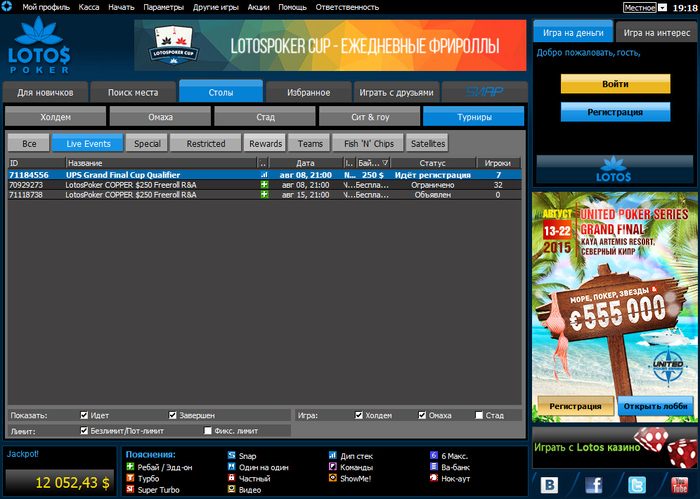Click the Jackpot 12 052,43 $ display
700x499 pixels.
tap(59, 482)
